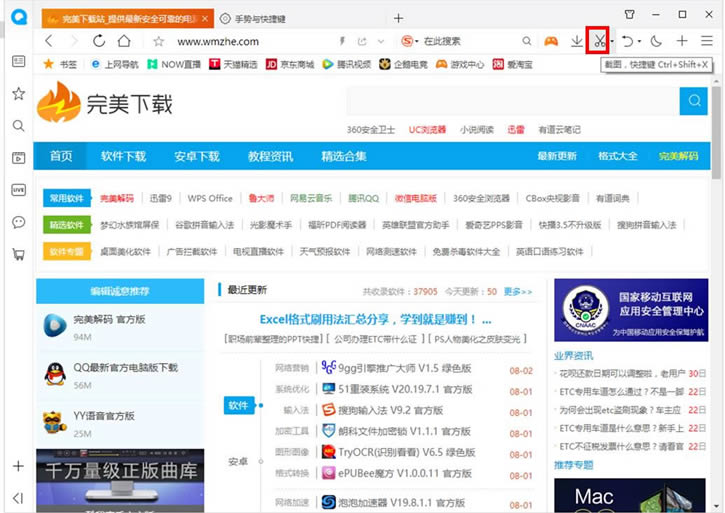Click the QQ browser logo icon
The image size is (725, 513).
coord(19,17)
